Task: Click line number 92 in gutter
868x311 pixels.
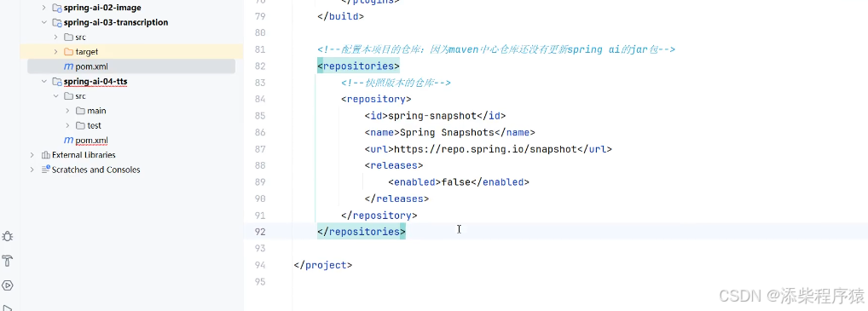Action: (260, 231)
